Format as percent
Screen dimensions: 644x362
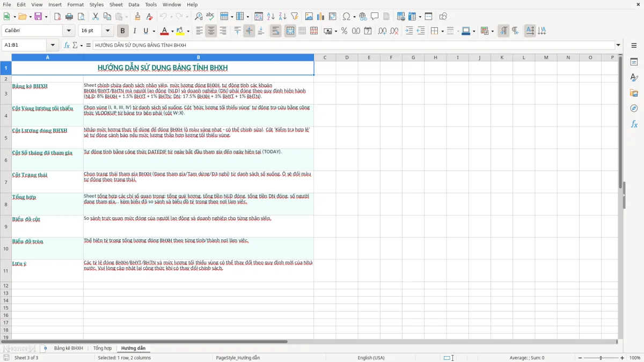click(x=344, y=31)
